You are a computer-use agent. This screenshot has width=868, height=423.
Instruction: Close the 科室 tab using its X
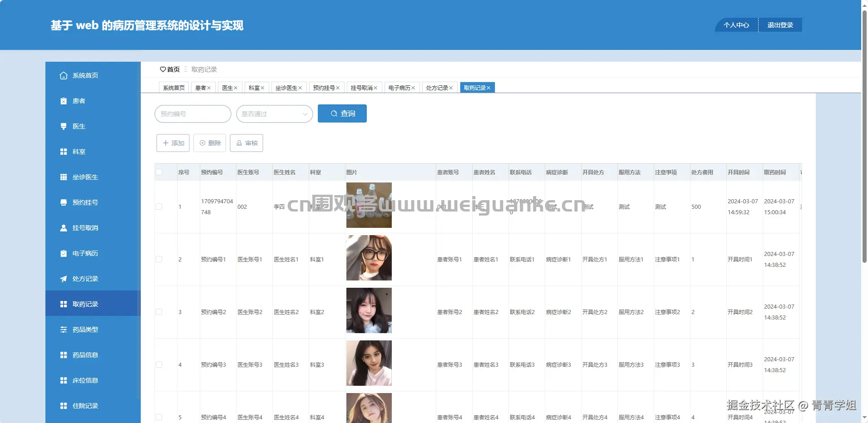(x=262, y=88)
